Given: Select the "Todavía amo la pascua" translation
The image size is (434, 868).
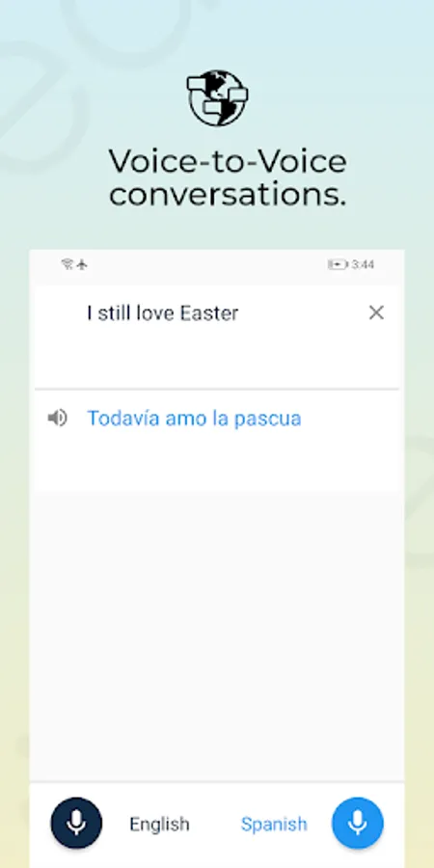Looking at the screenshot, I should pos(194,419).
